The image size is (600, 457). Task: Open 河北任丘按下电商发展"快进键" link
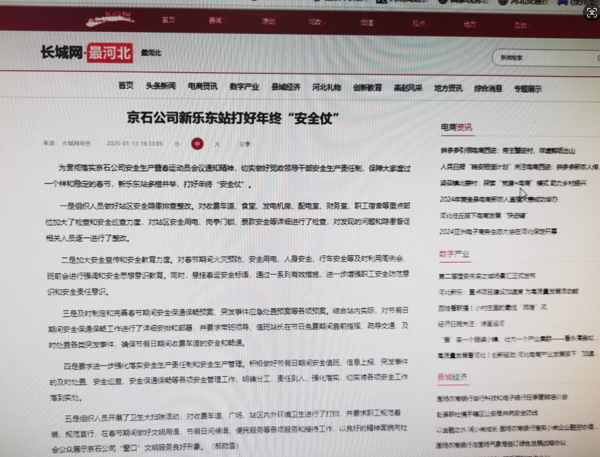[x=483, y=215]
